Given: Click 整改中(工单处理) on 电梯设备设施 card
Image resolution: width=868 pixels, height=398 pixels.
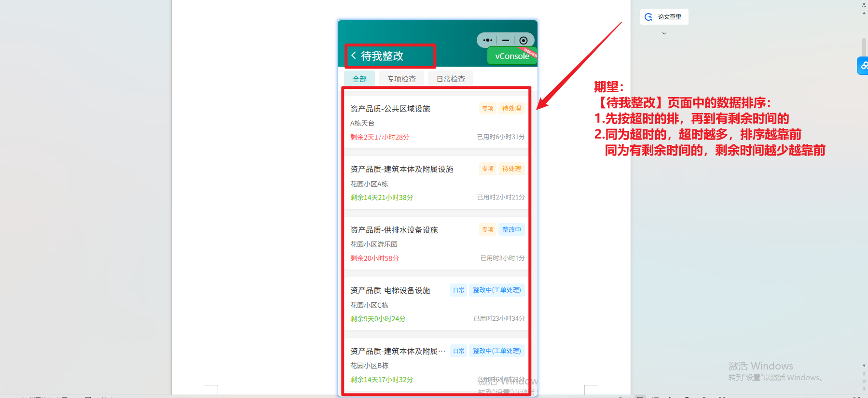Looking at the screenshot, I should point(497,290).
